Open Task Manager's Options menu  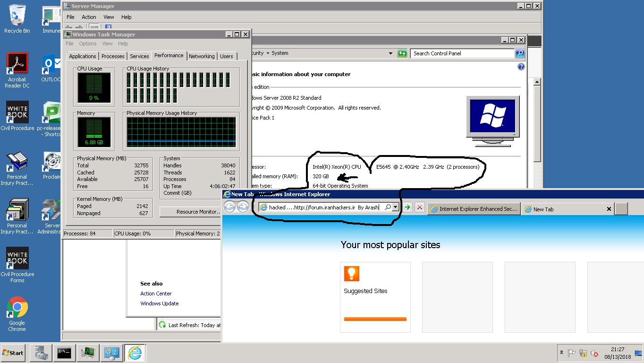87,43
